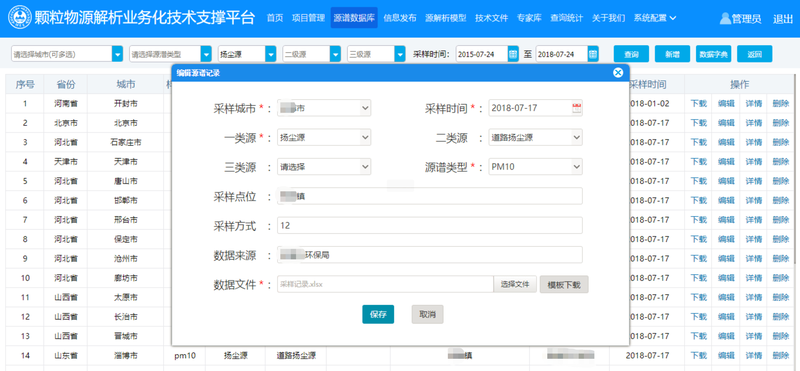Click the 城市 column header
800x371 pixels.
click(x=126, y=84)
